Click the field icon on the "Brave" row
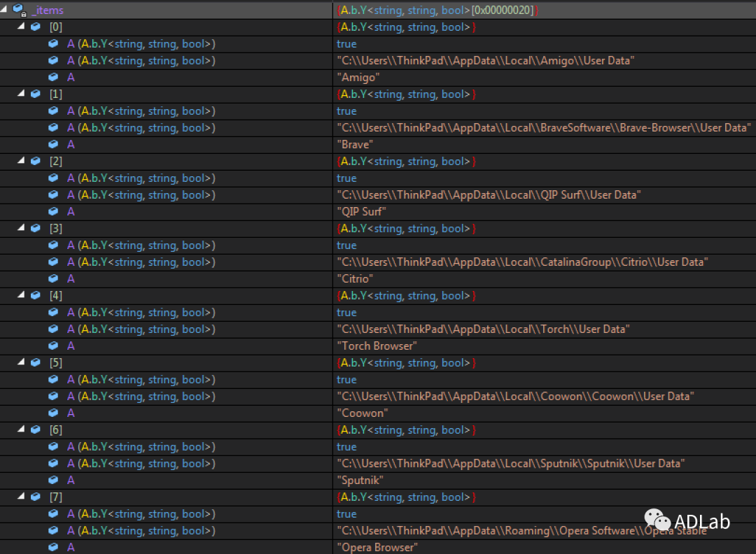Image resolution: width=756 pixels, height=554 pixels. pos(53,144)
